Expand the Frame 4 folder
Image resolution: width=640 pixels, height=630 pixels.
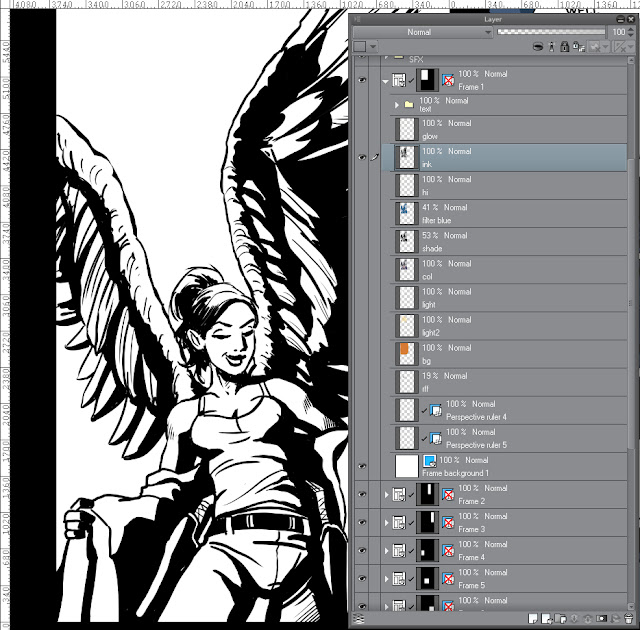[x=387, y=551]
